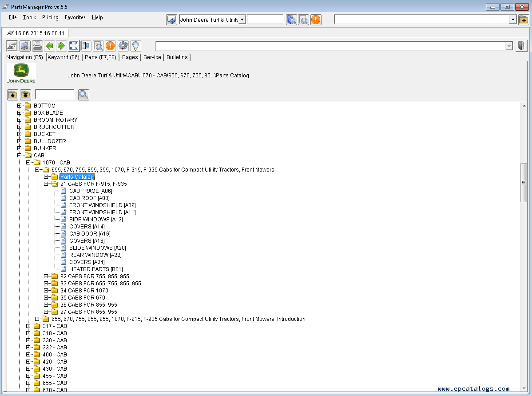Switch to the Keyword (F6) tab
Image resolution: width=532 pixels, height=396 pixels.
(64, 57)
